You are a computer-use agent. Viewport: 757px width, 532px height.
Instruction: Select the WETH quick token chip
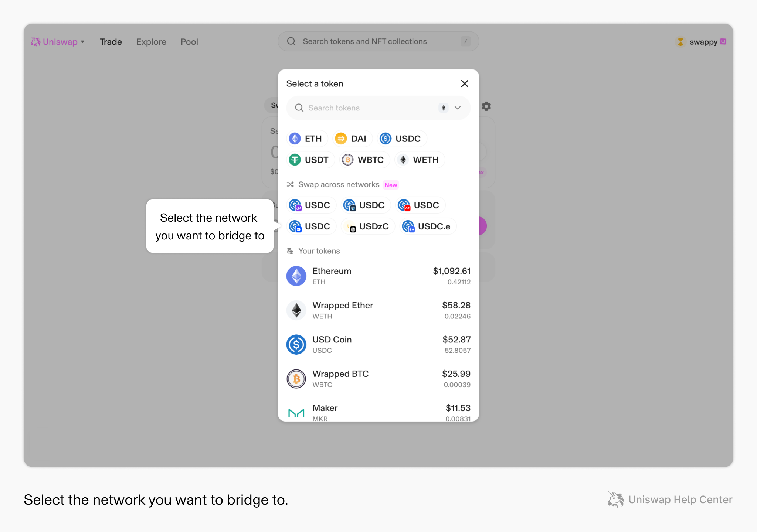(420, 160)
